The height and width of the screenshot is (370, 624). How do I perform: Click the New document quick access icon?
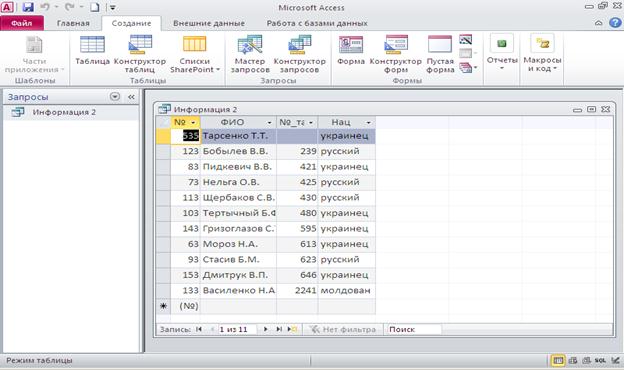pos(94,7)
